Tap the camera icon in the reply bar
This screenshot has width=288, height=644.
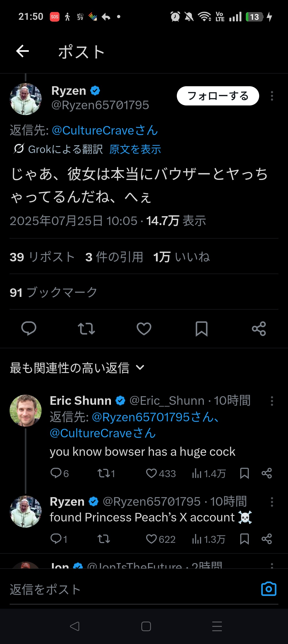(269, 589)
